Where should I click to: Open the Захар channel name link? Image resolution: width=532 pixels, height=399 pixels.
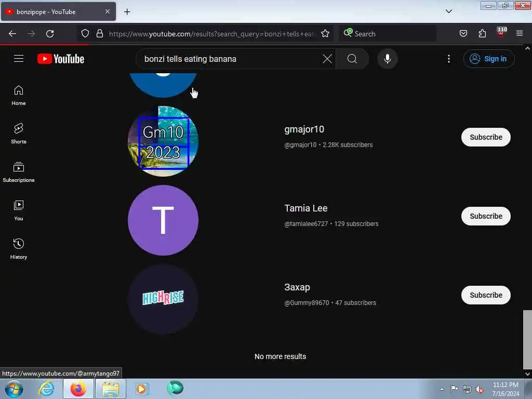[x=297, y=287]
